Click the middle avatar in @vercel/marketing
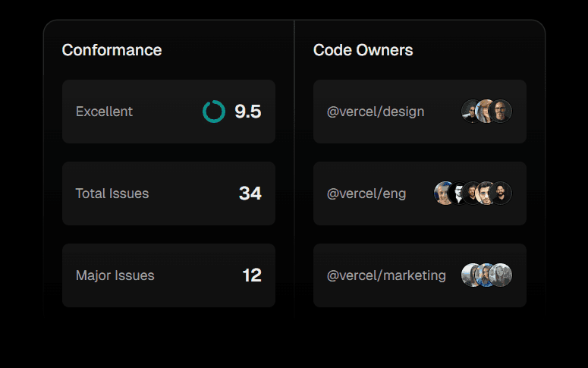588x368 pixels. [484, 275]
